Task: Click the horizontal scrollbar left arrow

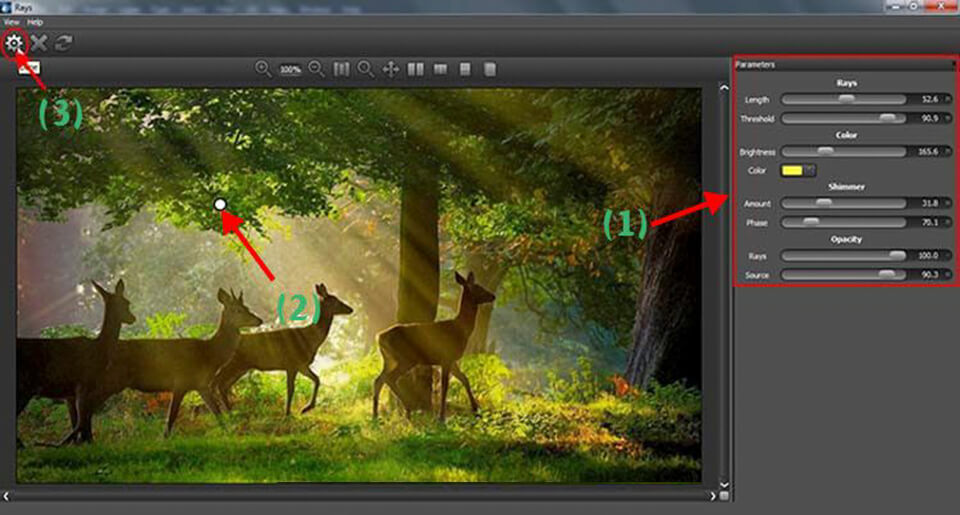Action: (6, 496)
